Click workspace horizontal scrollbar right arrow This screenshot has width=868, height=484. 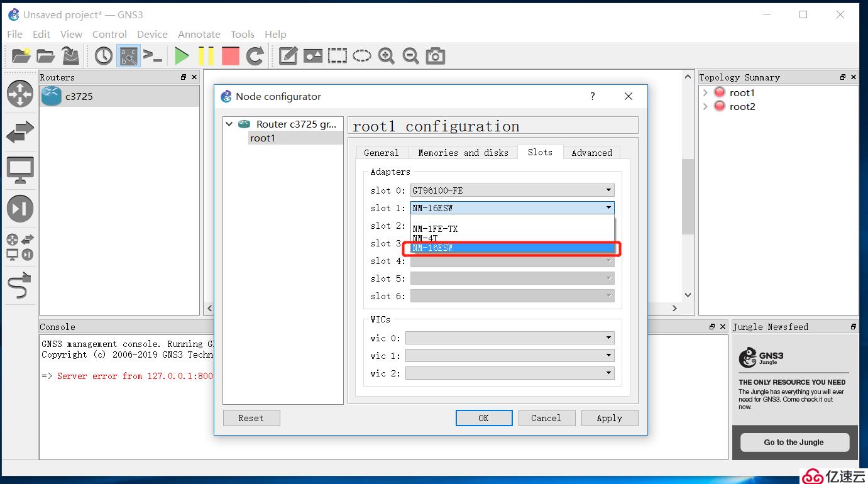pyautogui.click(x=674, y=308)
